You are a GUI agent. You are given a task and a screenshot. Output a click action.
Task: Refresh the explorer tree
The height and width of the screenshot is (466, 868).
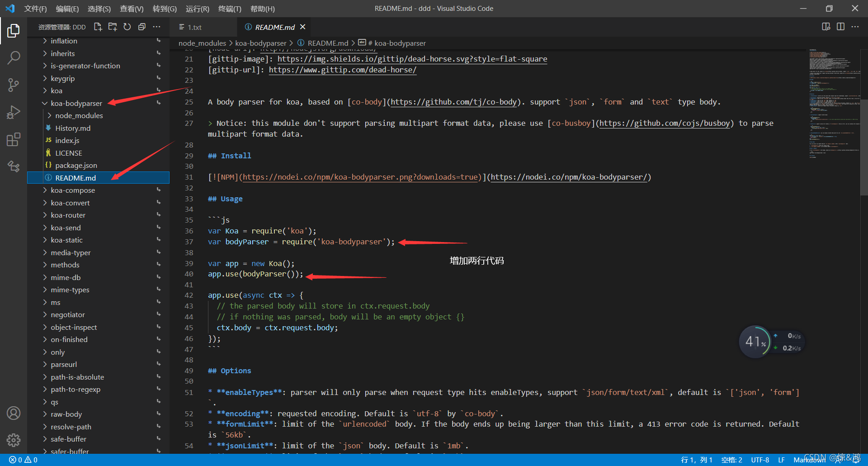tap(127, 27)
